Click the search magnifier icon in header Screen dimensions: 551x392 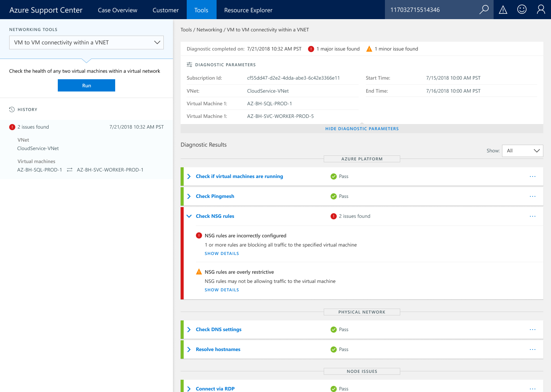coord(484,10)
